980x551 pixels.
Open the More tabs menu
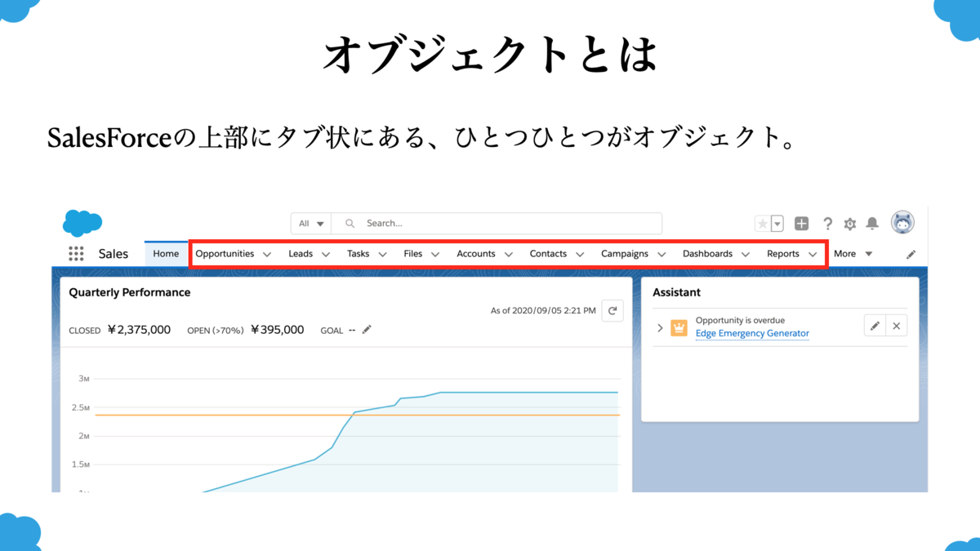tap(853, 254)
